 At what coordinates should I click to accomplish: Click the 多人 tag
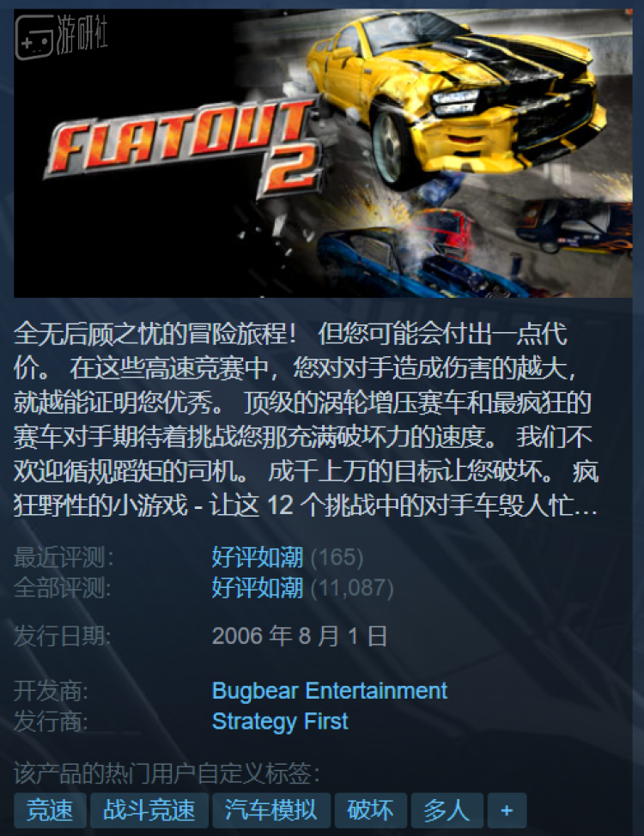click(x=447, y=810)
